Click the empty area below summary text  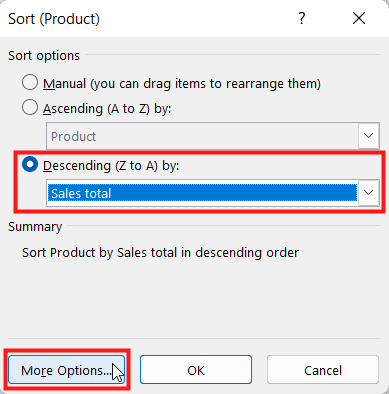coord(194,298)
